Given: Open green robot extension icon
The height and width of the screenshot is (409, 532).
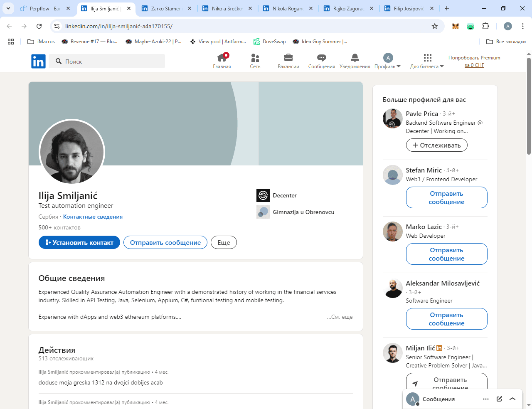Looking at the screenshot, I should tap(470, 26).
